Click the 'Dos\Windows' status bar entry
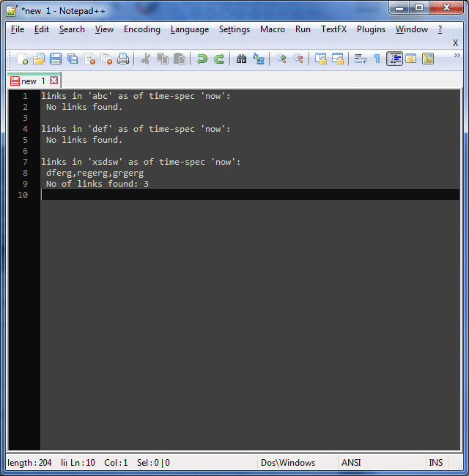The width and height of the screenshot is (469, 476). [288, 463]
